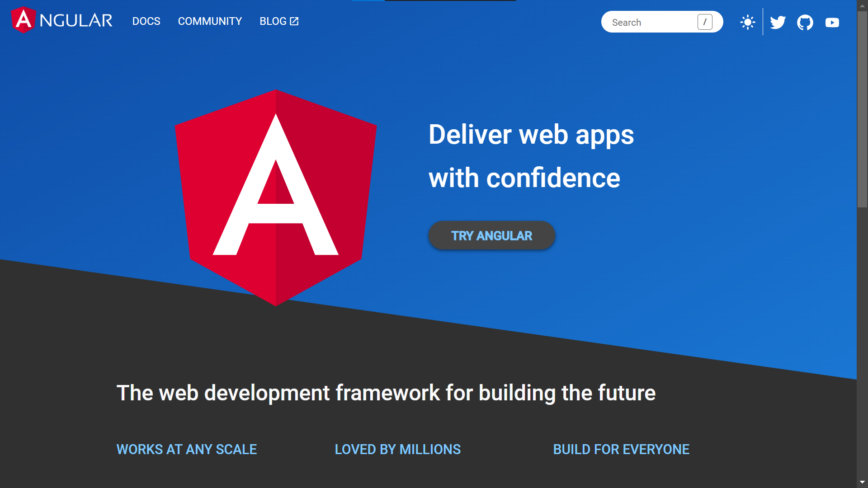Click the 'Loved by millions' heading
The height and width of the screenshot is (488, 868).
pyautogui.click(x=398, y=449)
